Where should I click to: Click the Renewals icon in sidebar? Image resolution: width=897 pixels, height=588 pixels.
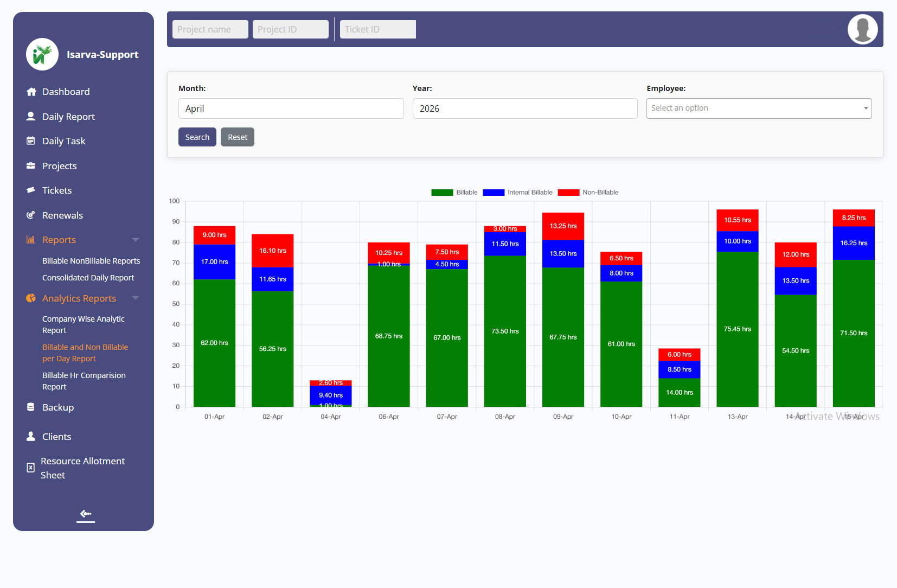(31, 215)
